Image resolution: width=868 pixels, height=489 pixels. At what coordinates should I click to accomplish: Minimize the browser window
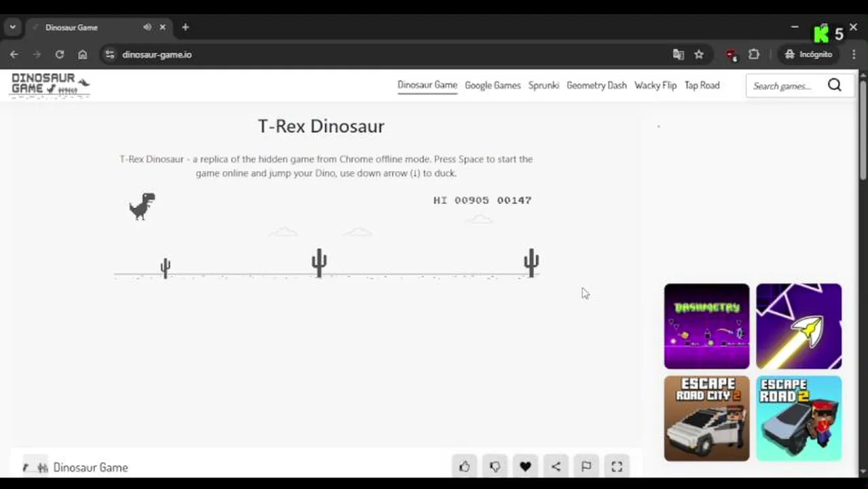(x=795, y=27)
